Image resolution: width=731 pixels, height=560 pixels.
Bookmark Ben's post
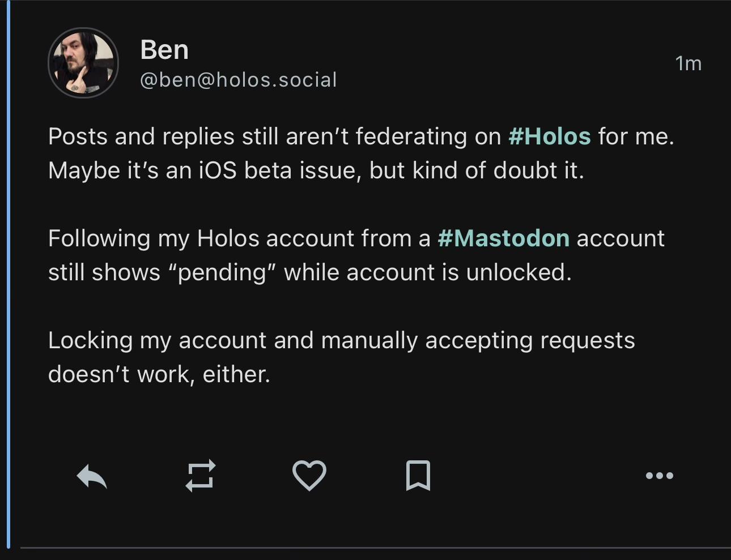[x=418, y=475]
